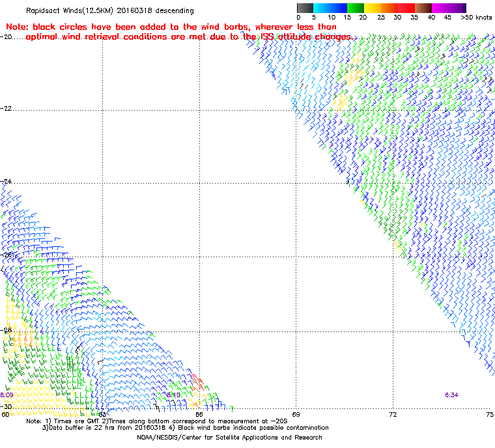Image resolution: width=495 pixels, height=448 pixels.
Task: Click the "69" longitude axis label
Action: [x=296, y=414]
